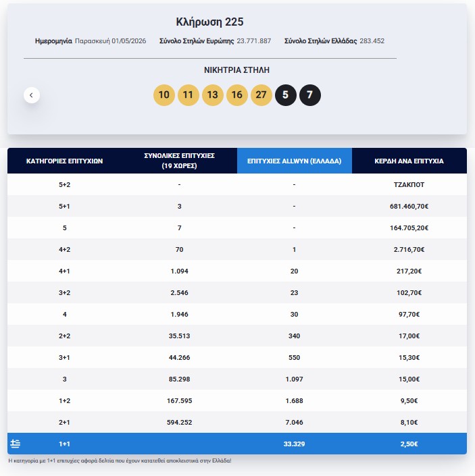Click the prize 2,50€
475x476 pixels.
(409, 444)
